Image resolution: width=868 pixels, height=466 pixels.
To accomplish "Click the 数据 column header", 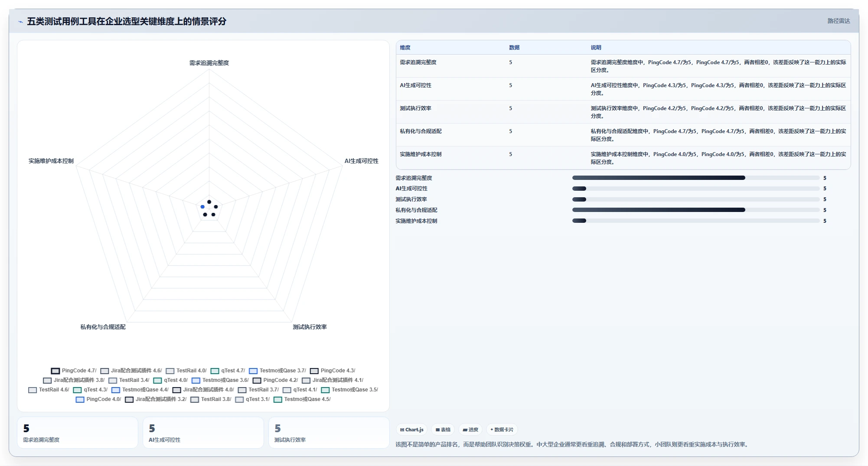I will click(x=514, y=48).
